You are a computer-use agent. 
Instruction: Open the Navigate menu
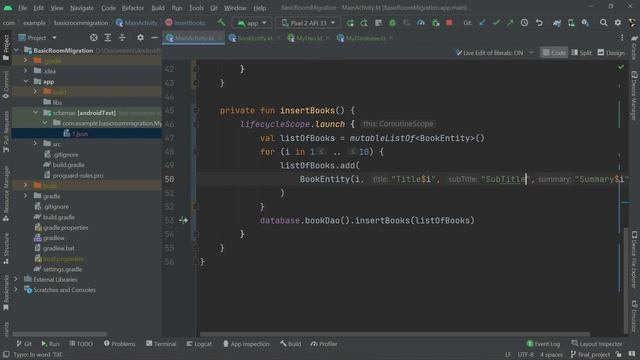82,8
